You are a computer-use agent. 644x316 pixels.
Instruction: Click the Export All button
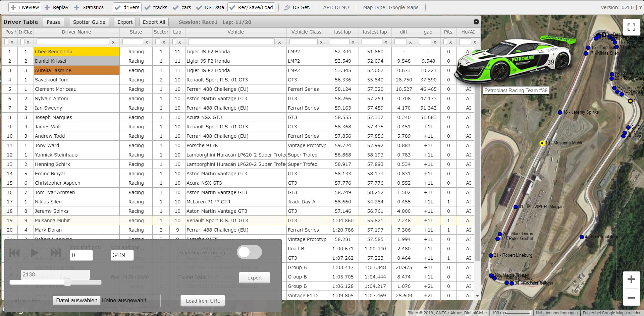click(x=154, y=22)
